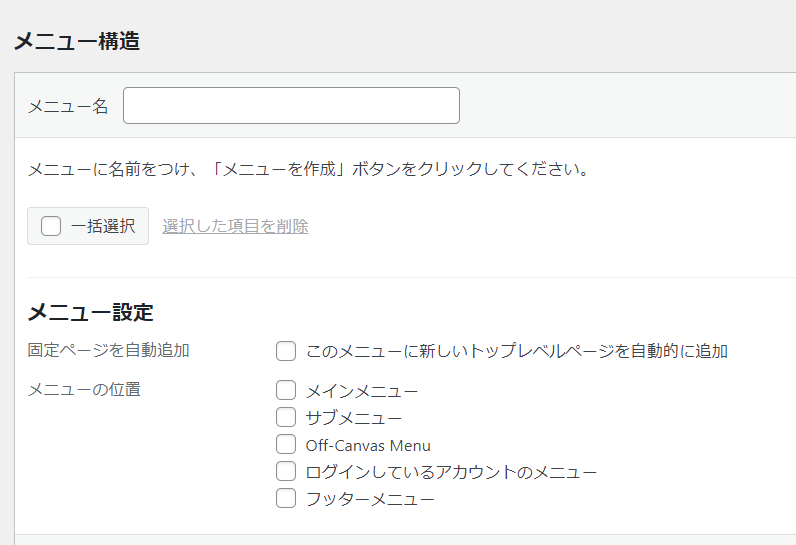The height and width of the screenshot is (545, 796).
Task: Click the メニュー設定 section heading
Action: pyautogui.click(x=90, y=312)
